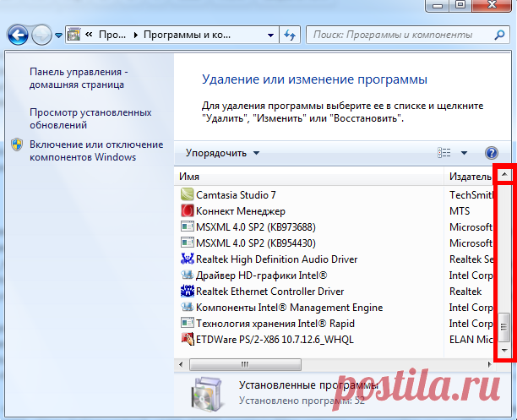Select the Коннект Менеджер red icon

(188, 210)
